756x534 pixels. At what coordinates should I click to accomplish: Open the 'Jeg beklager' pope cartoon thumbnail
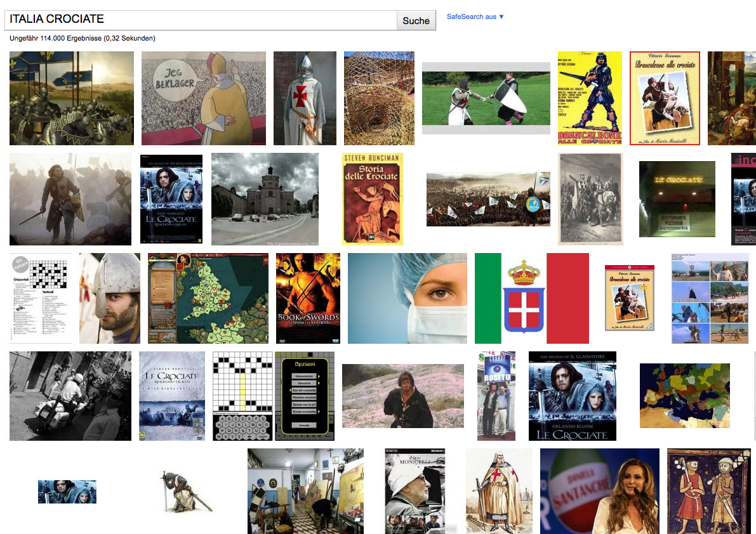(204, 98)
